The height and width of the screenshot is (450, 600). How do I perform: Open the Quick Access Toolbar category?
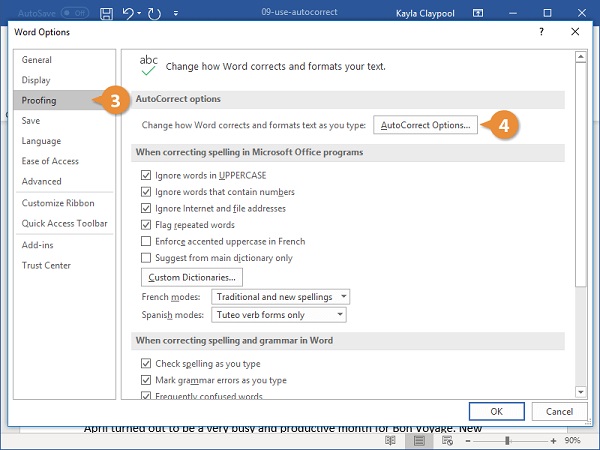[x=64, y=223]
